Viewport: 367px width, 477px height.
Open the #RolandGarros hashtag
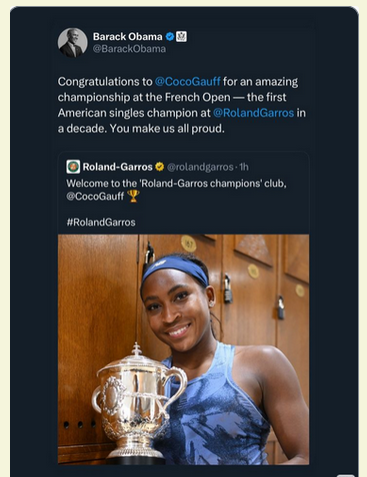point(101,222)
